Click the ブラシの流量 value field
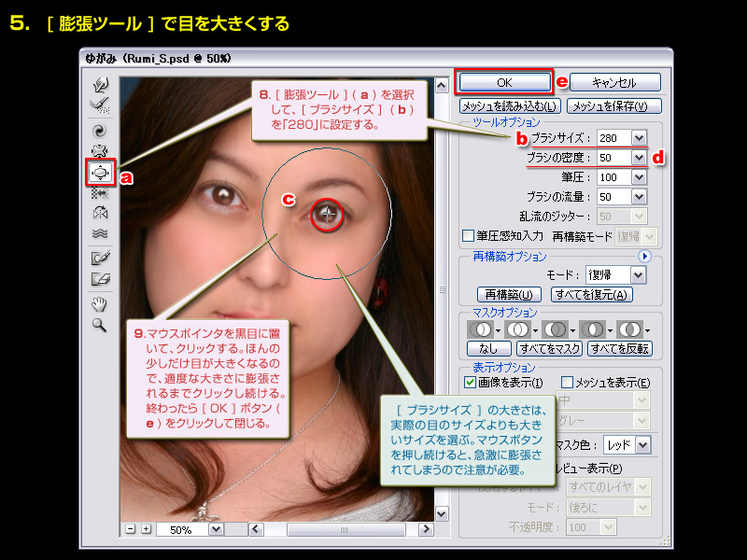Screen dimensions: 747x560 click(614, 197)
